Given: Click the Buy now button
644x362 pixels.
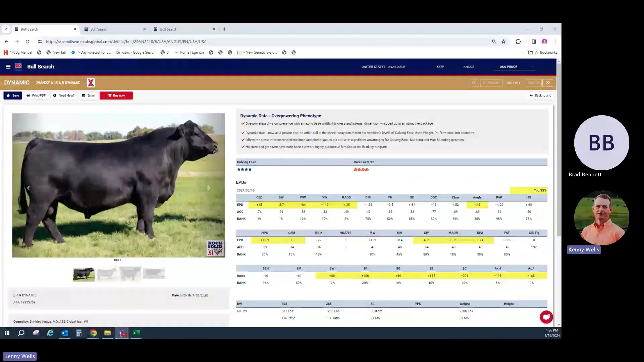Looking at the screenshot, I should tap(116, 95).
